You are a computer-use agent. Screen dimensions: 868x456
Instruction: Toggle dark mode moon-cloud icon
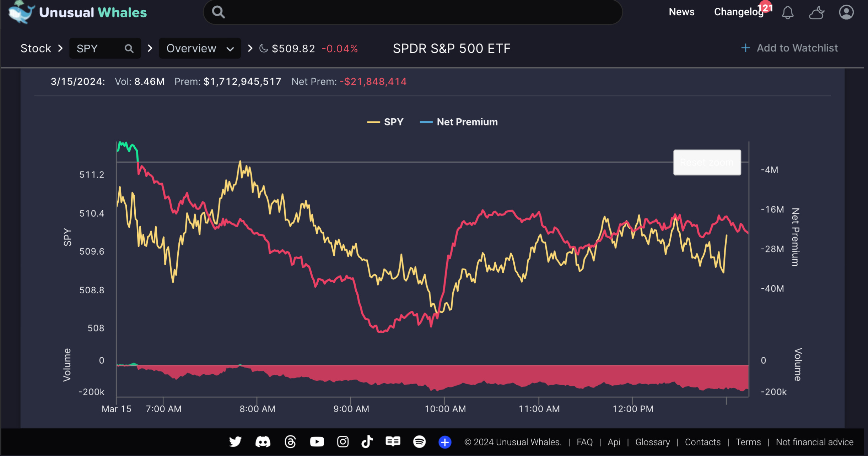coord(816,13)
